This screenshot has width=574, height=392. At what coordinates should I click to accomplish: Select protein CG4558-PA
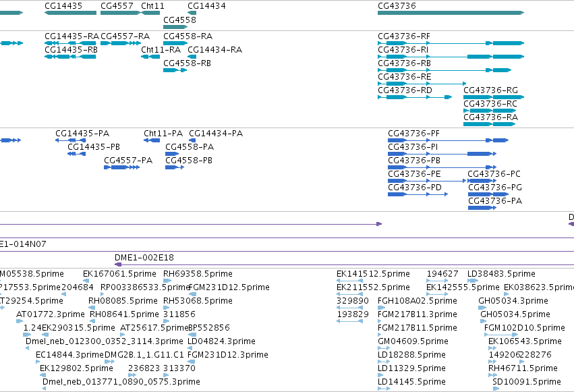[x=172, y=154]
